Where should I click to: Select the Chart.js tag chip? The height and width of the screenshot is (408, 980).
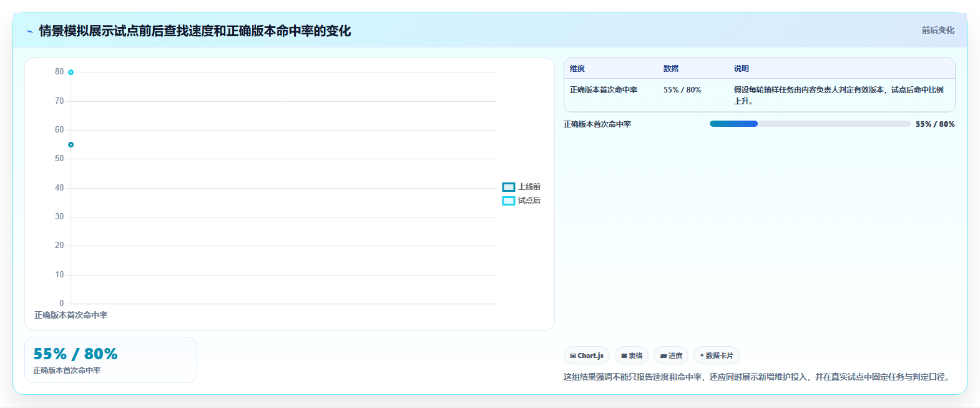[587, 356]
